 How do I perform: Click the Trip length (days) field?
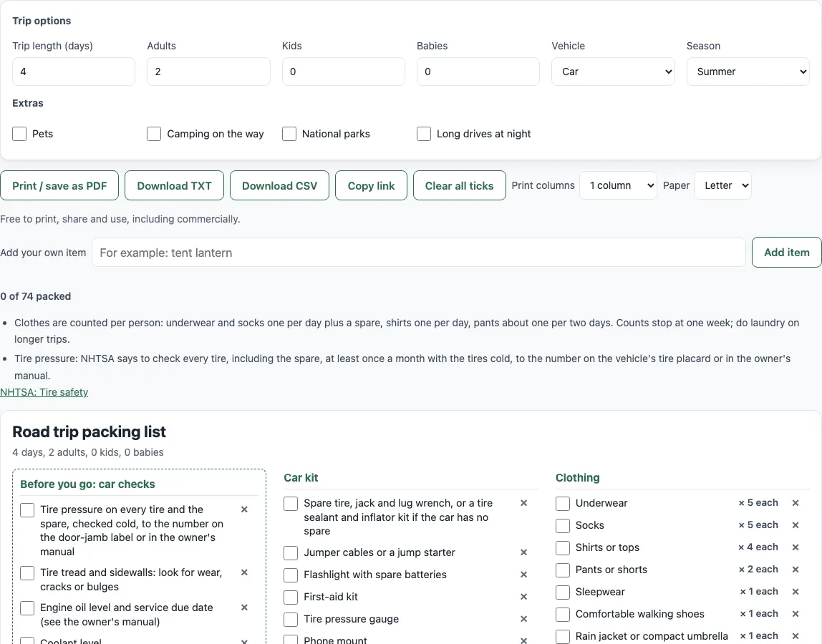point(73,72)
